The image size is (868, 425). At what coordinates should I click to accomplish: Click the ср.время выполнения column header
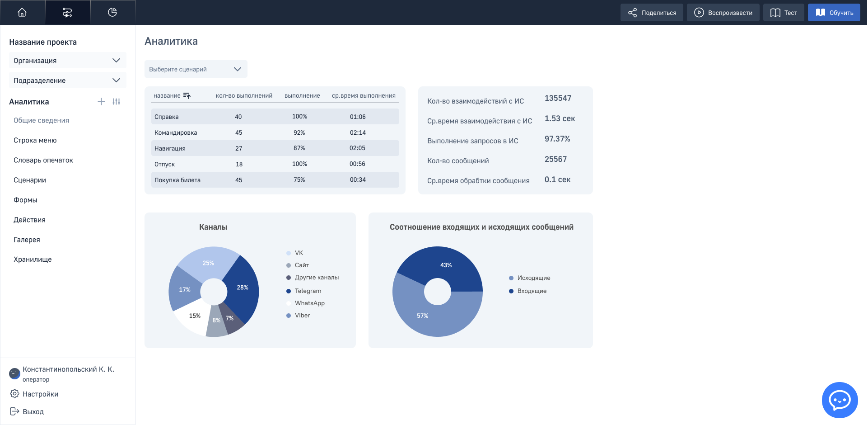click(x=364, y=96)
